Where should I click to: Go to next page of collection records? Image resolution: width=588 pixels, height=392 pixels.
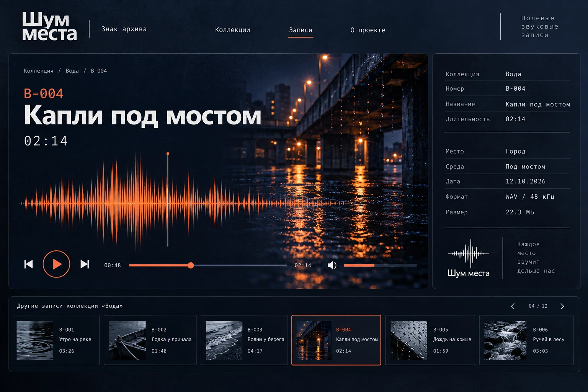tap(562, 306)
